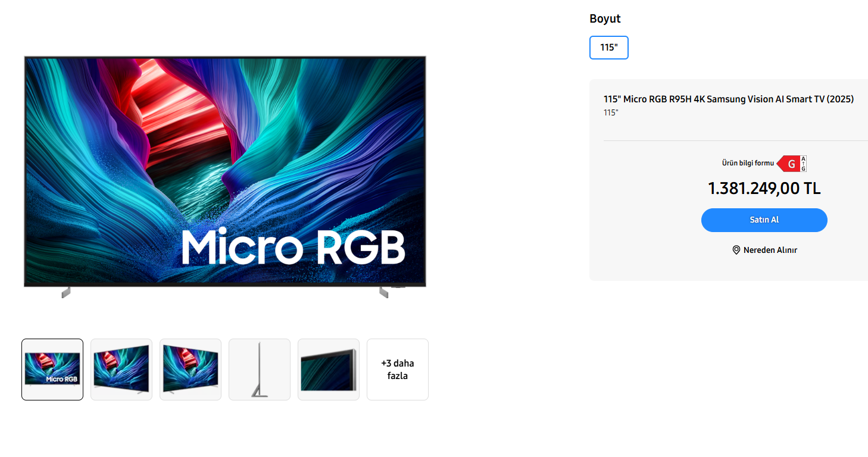Select the second angled TV thumbnail
The width and height of the screenshot is (868, 457).
[x=121, y=370]
